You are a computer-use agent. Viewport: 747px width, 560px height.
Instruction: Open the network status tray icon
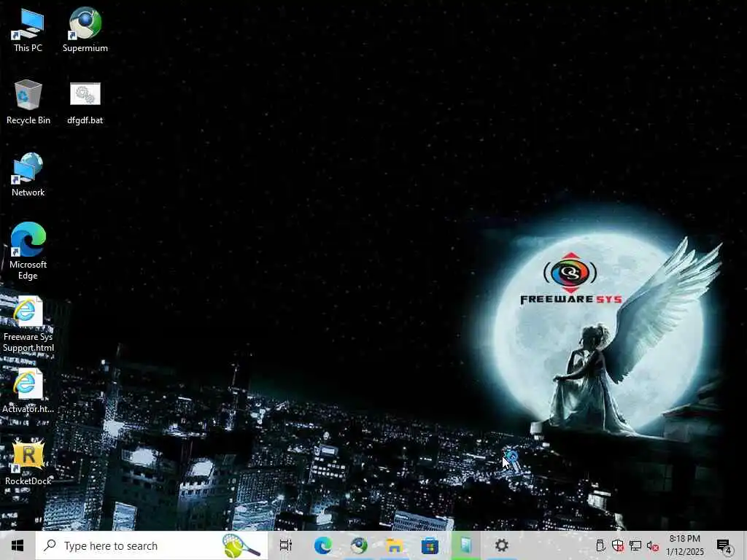tap(635, 545)
